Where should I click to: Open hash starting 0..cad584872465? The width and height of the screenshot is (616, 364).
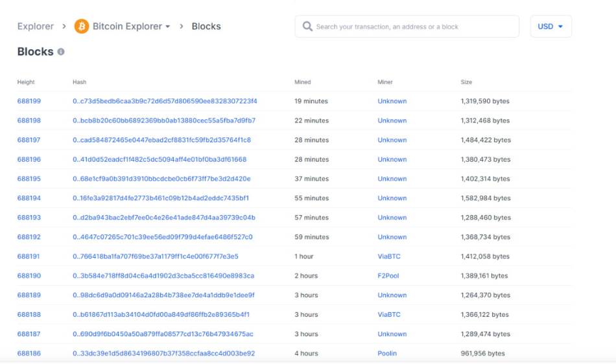point(162,140)
